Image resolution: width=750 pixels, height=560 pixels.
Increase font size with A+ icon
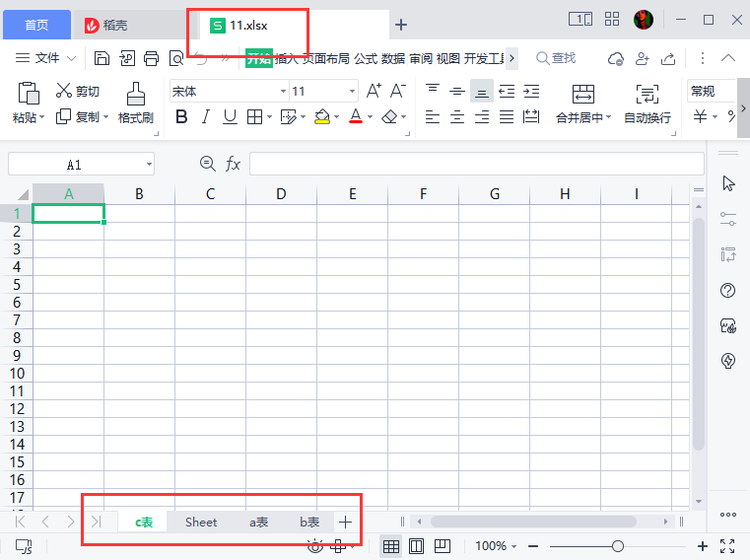click(374, 91)
